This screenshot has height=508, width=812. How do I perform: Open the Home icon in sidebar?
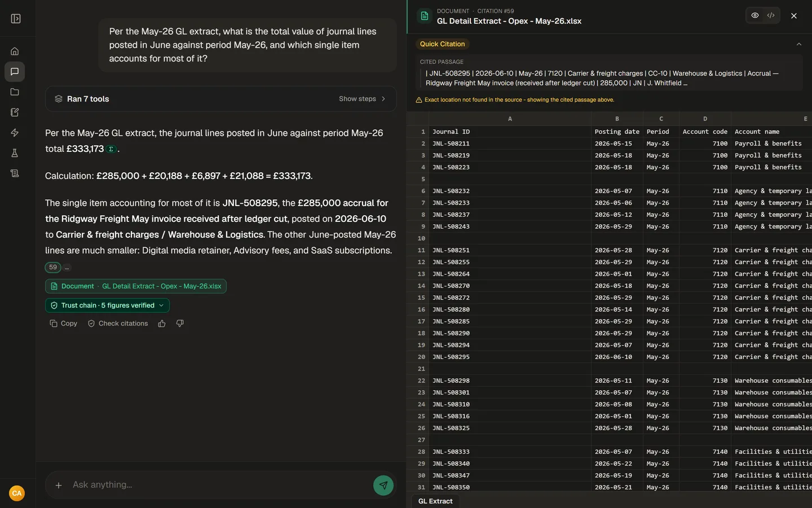[15, 51]
